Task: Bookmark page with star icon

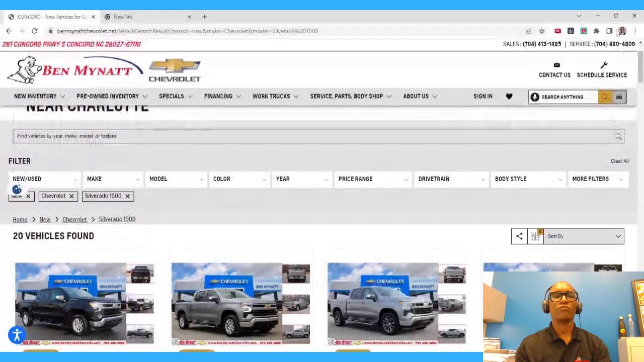Action: (x=542, y=31)
